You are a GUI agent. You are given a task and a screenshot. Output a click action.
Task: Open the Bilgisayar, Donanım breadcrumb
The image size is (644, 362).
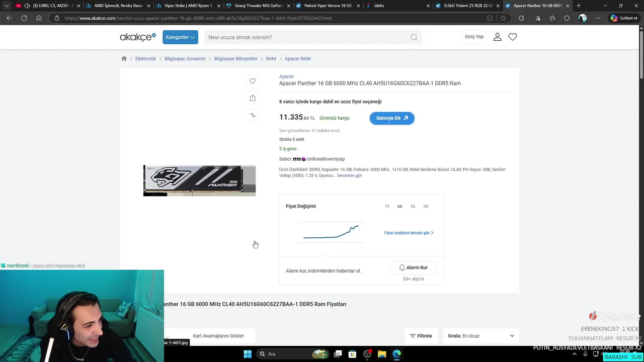(185, 59)
